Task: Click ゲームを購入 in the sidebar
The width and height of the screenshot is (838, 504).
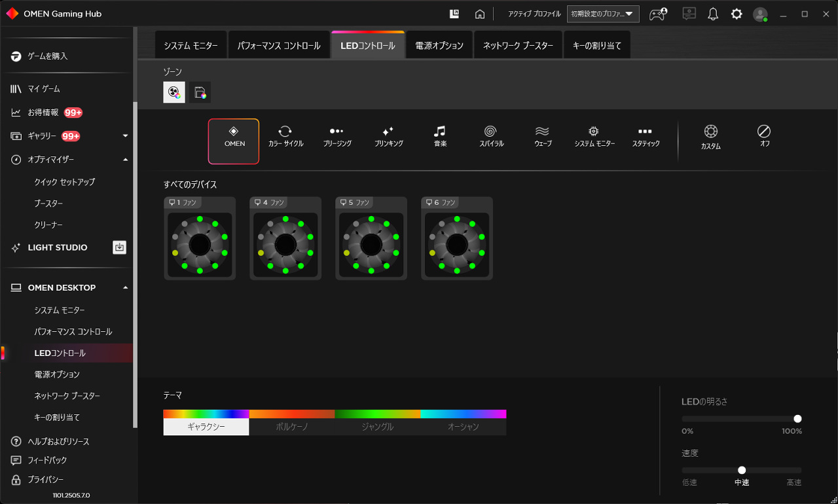Action: tap(47, 56)
